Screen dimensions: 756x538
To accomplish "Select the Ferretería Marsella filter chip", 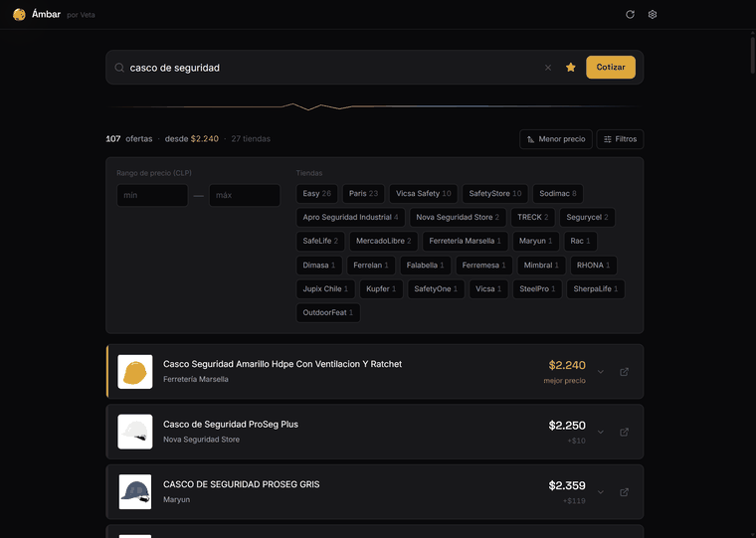I will click(466, 241).
